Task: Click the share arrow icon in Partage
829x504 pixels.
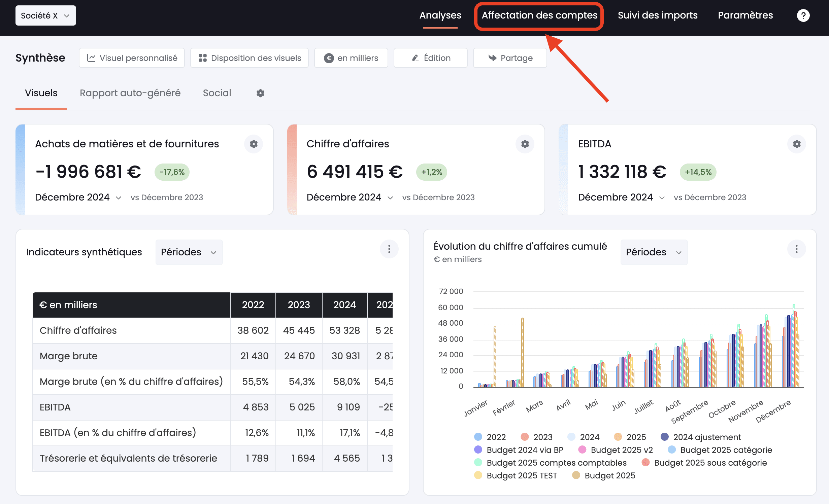Action: pyautogui.click(x=492, y=58)
